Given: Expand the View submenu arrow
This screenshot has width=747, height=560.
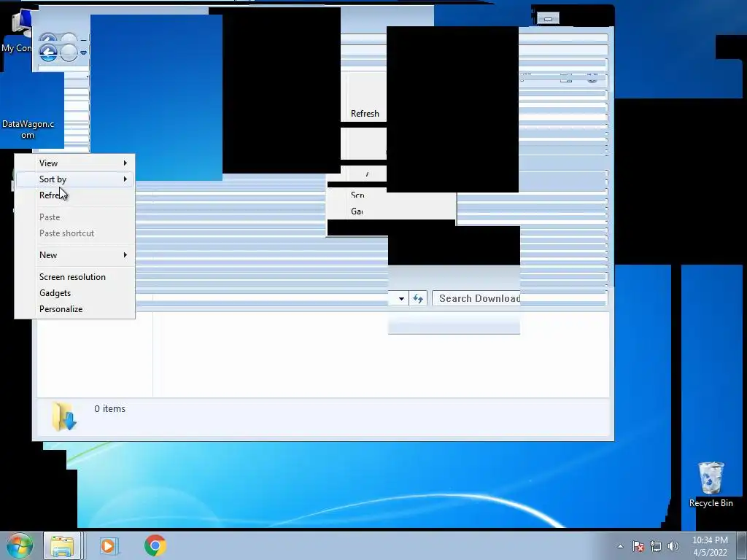Looking at the screenshot, I should 125,163.
